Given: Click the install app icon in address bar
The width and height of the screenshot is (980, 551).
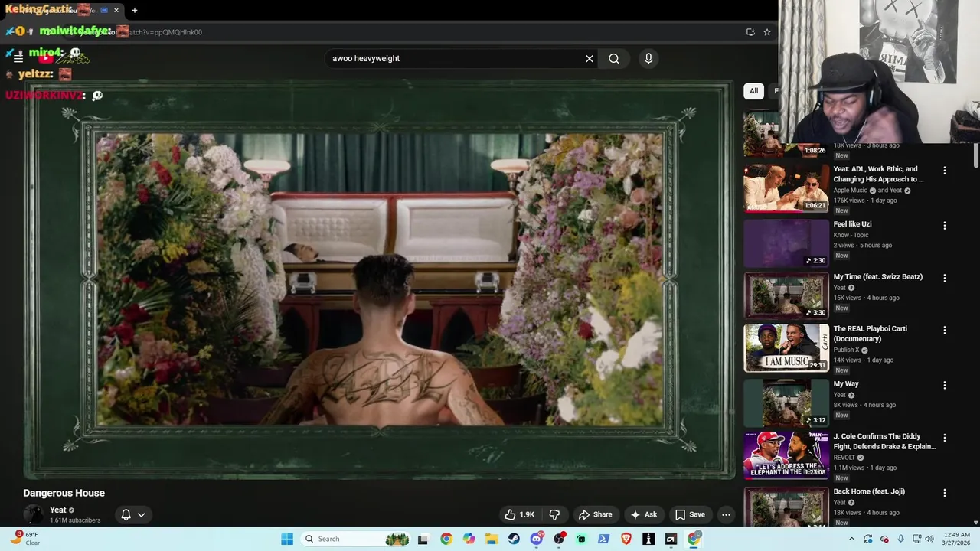Looking at the screenshot, I should 750,32.
